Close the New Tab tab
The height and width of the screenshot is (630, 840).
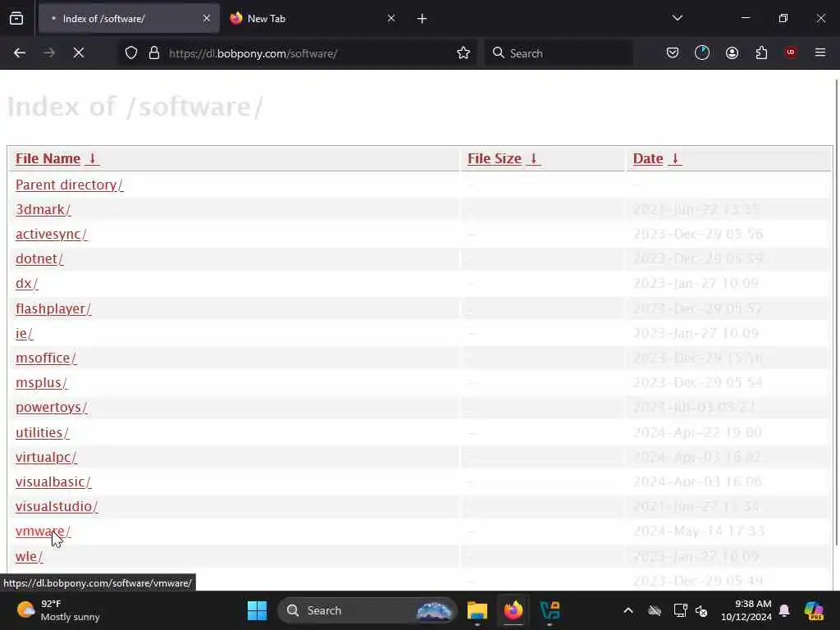[x=391, y=19]
